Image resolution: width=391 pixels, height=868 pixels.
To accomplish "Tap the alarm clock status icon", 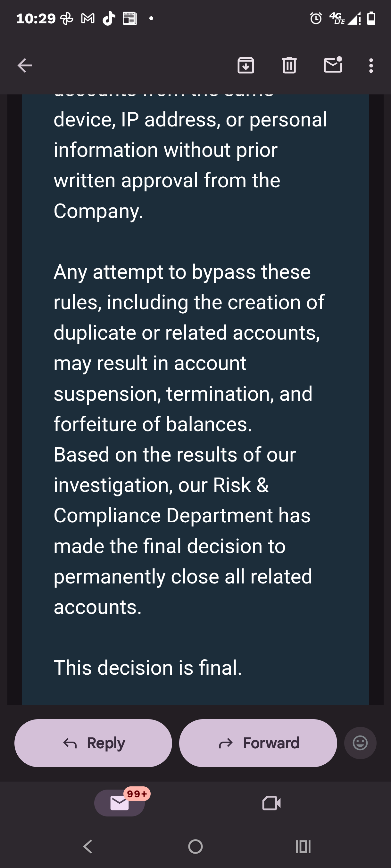I will coord(316,19).
